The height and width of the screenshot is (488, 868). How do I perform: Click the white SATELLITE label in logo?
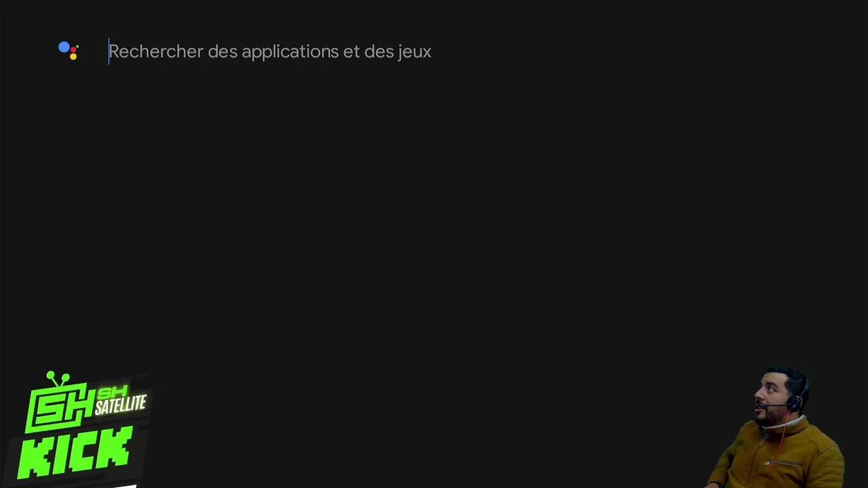coord(121,405)
